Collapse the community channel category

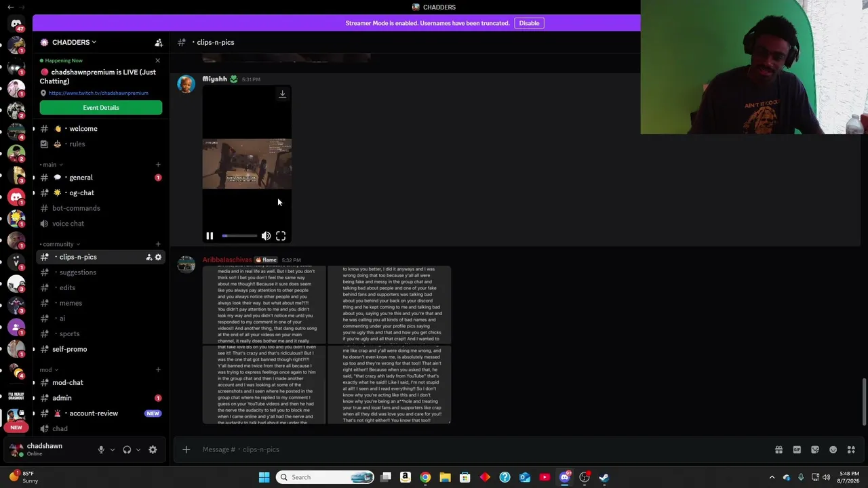pos(60,244)
